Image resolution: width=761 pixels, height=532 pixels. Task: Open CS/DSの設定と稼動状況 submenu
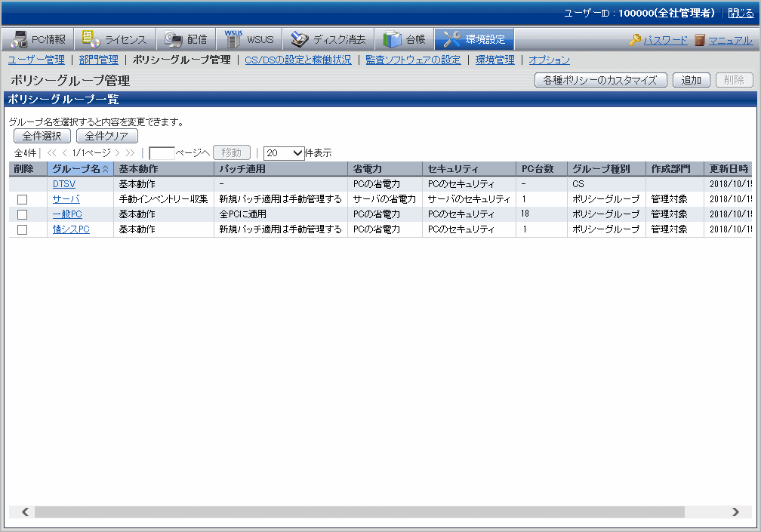coord(298,60)
